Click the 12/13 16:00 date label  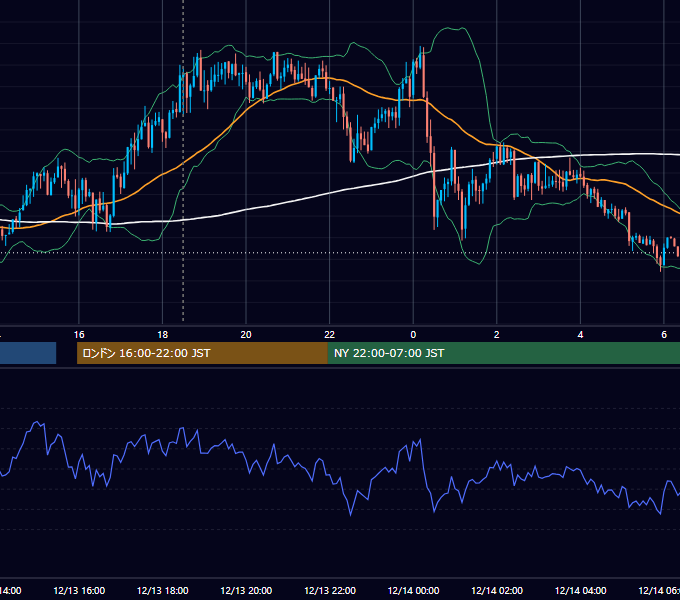point(79,590)
